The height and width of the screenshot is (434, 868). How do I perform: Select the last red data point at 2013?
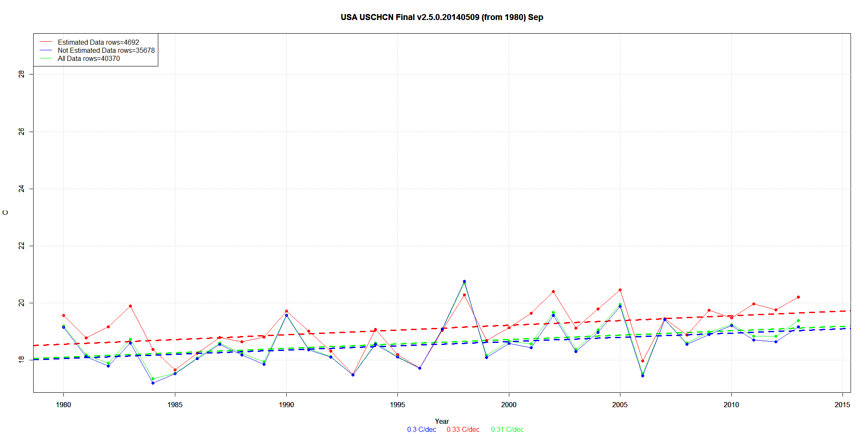pyautogui.click(x=798, y=297)
